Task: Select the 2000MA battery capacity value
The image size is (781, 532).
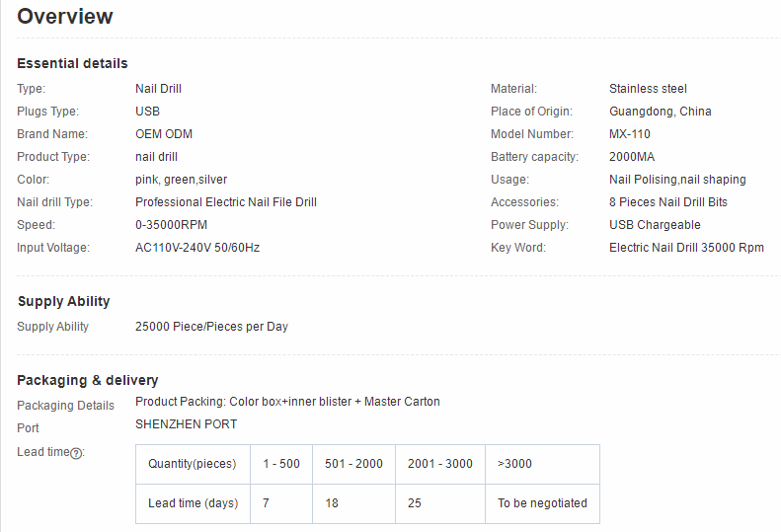Action: 632,157
